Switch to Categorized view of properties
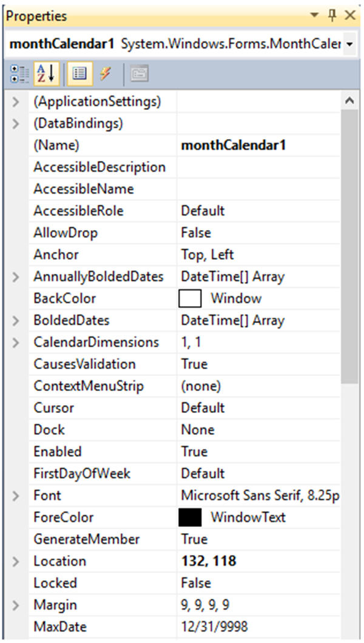Image resolution: width=364 pixels, height=643 pixels. (18, 72)
